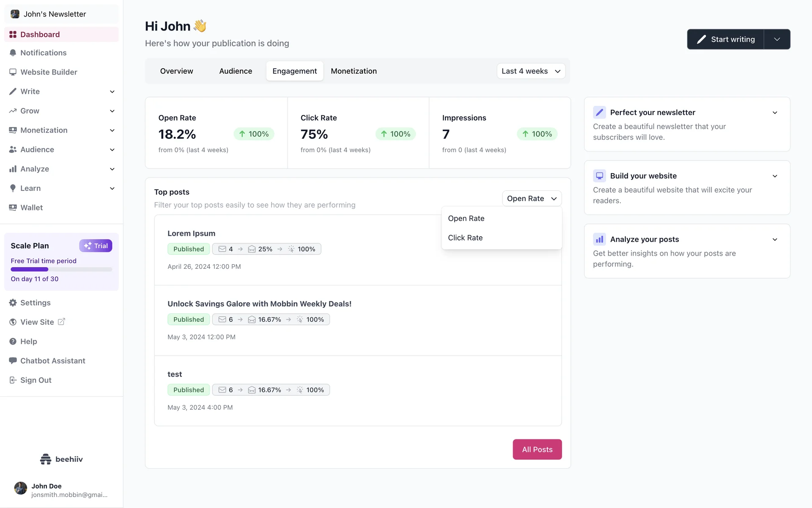Click the Notifications bell icon
The height and width of the screenshot is (508, 812).
tap(13, 53)
